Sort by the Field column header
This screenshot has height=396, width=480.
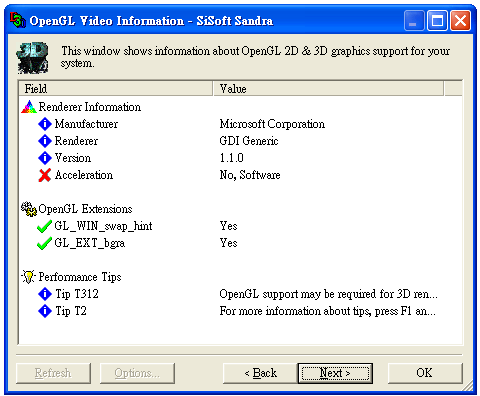pyautogui.click(x=116, y=89)
